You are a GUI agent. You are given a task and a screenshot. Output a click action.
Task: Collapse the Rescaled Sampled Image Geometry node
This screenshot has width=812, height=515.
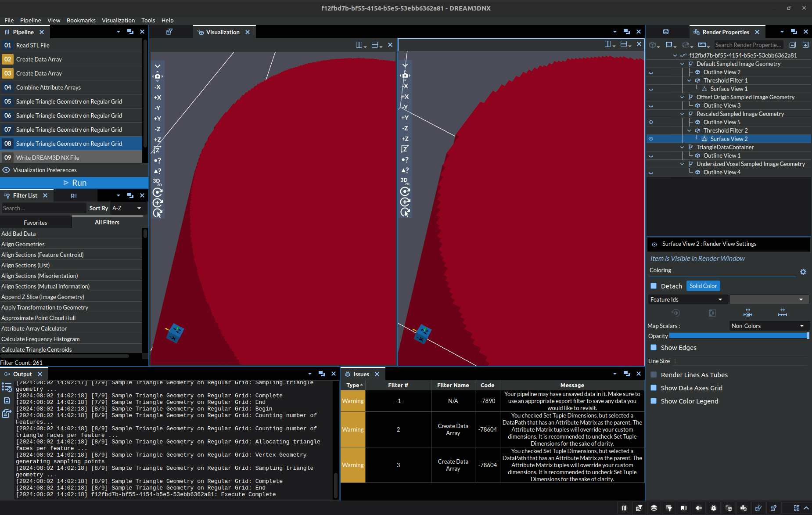coord(682,114)
